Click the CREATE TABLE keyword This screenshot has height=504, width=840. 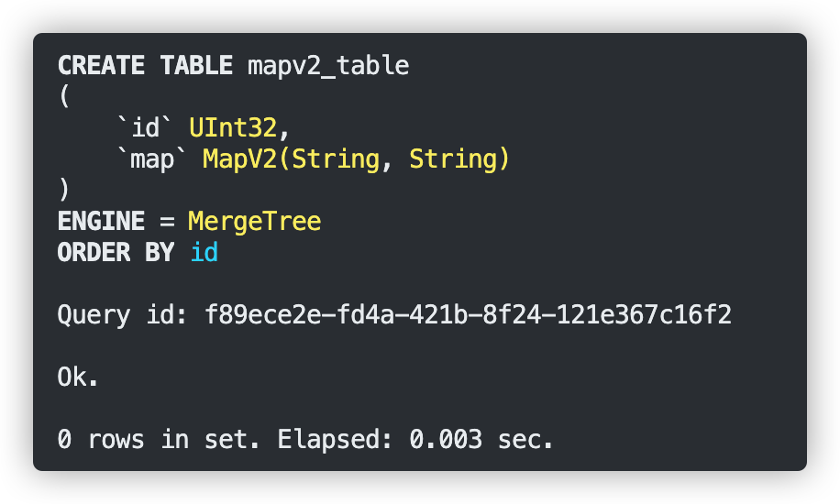tap(145, 66)
